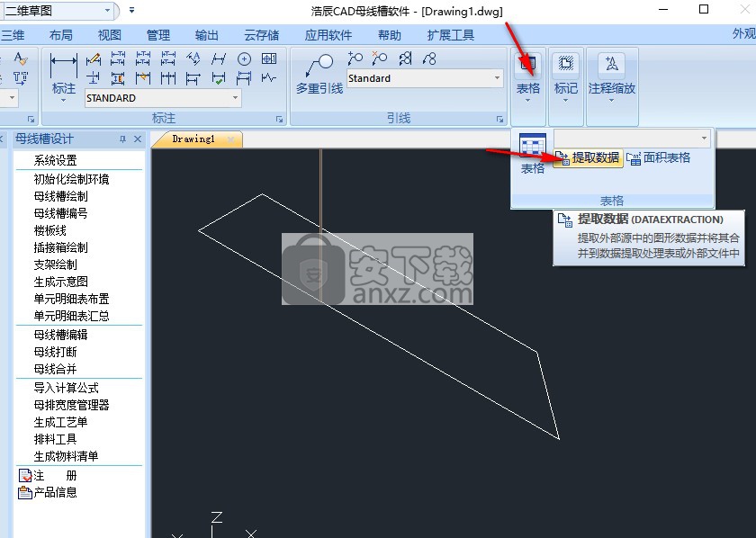
Task: Select 母线槽编号
Action: point(61,213)
